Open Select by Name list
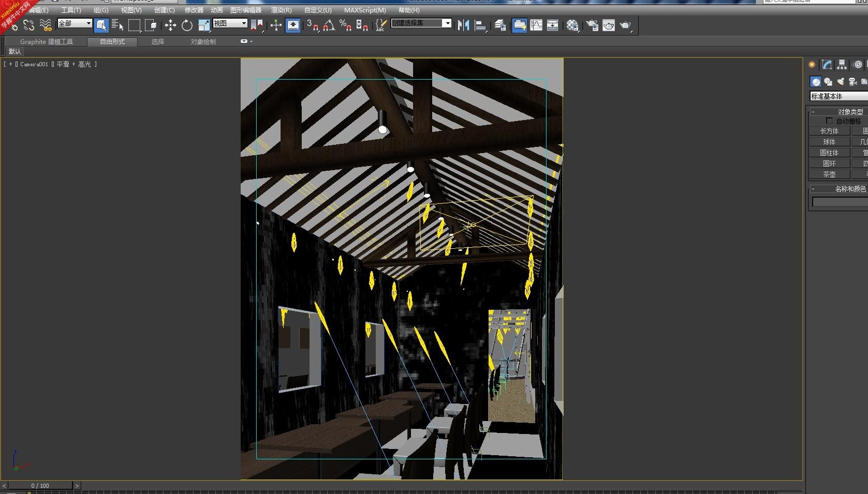 click(x=117, y=25)
